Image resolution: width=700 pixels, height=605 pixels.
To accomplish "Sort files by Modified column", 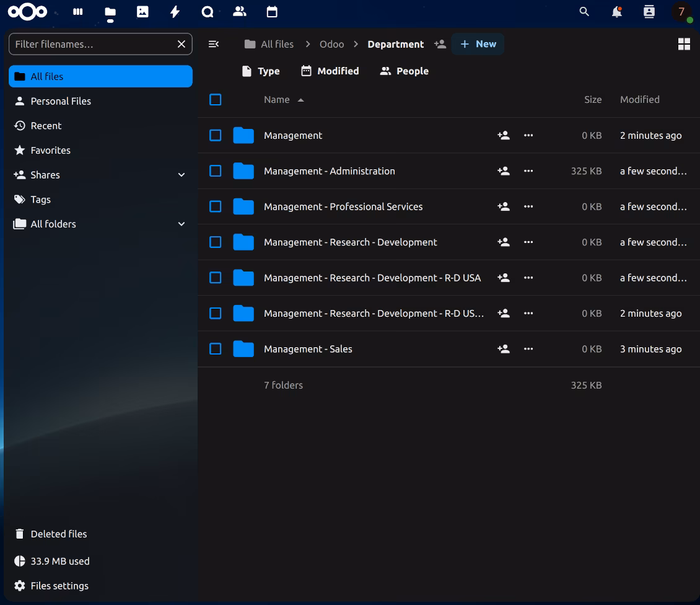I will [639, 100].
